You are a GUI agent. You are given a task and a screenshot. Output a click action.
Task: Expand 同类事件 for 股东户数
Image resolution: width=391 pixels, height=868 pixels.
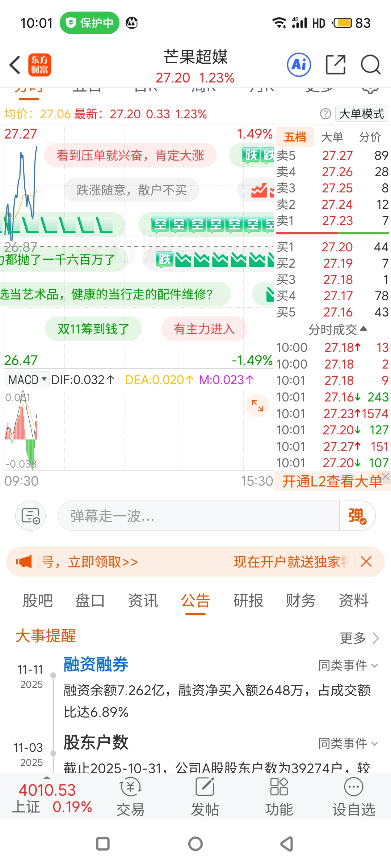click(348, 743)
